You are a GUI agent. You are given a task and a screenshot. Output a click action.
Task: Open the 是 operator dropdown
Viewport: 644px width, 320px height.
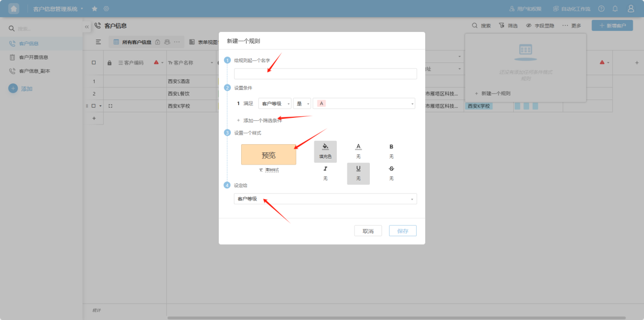(302, 104)
